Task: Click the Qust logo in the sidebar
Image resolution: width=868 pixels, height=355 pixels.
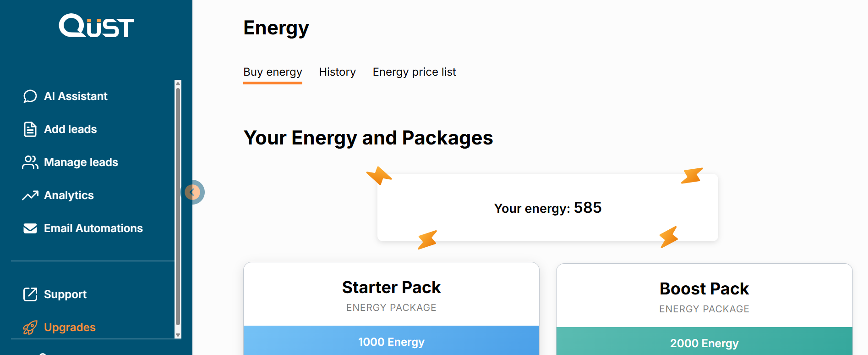Action: pyautogui.click(x=96, y=26)
